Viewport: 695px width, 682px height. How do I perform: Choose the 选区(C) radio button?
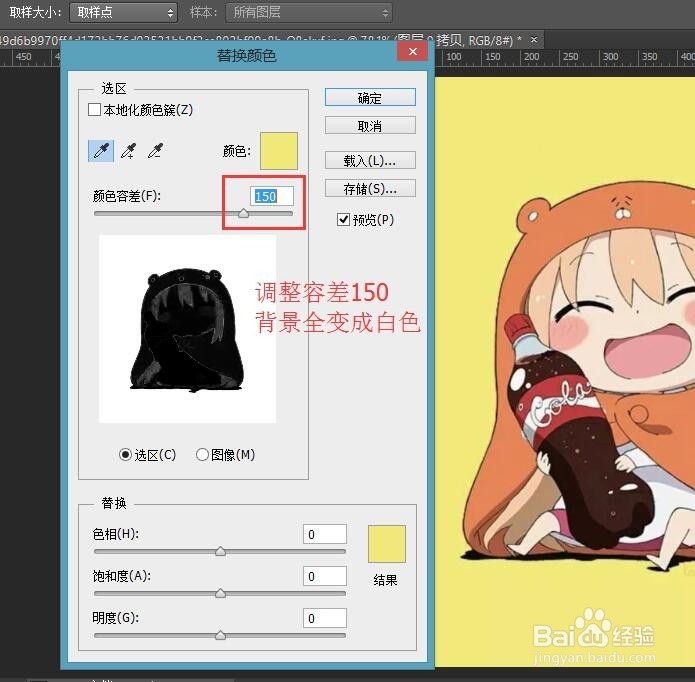pyautogui.click(x=125, y=455)
